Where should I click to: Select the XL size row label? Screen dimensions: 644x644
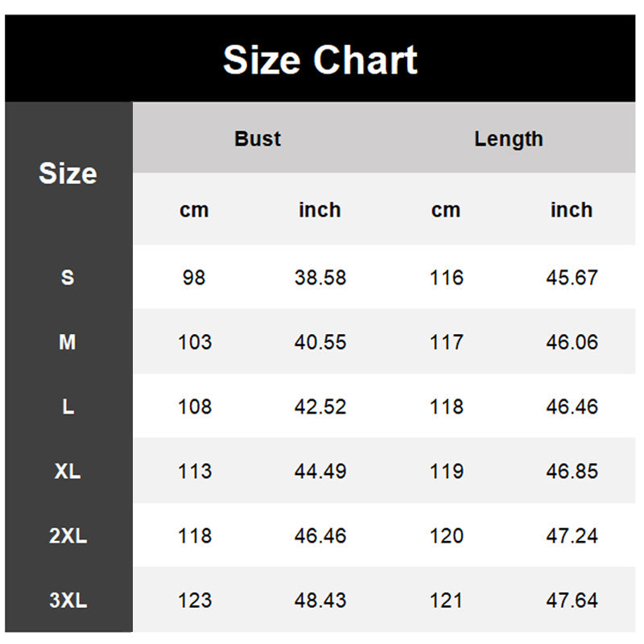coord(68,471)
